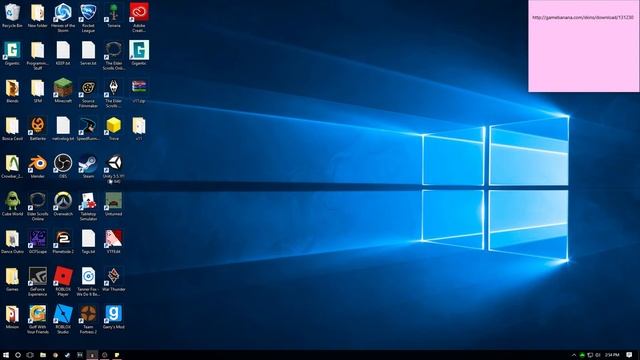Open GeForce Experience shortcut
Viewport: 640px width, 360px height.
point(38,281)
